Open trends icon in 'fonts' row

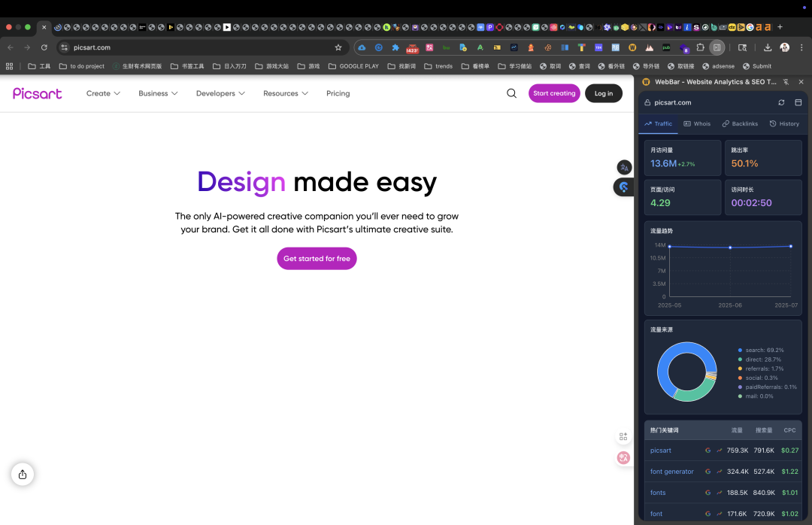click(720, 493)
